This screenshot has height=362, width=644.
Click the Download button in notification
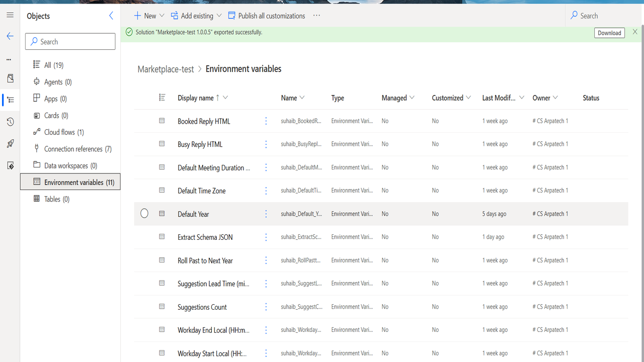coord(609,33)
